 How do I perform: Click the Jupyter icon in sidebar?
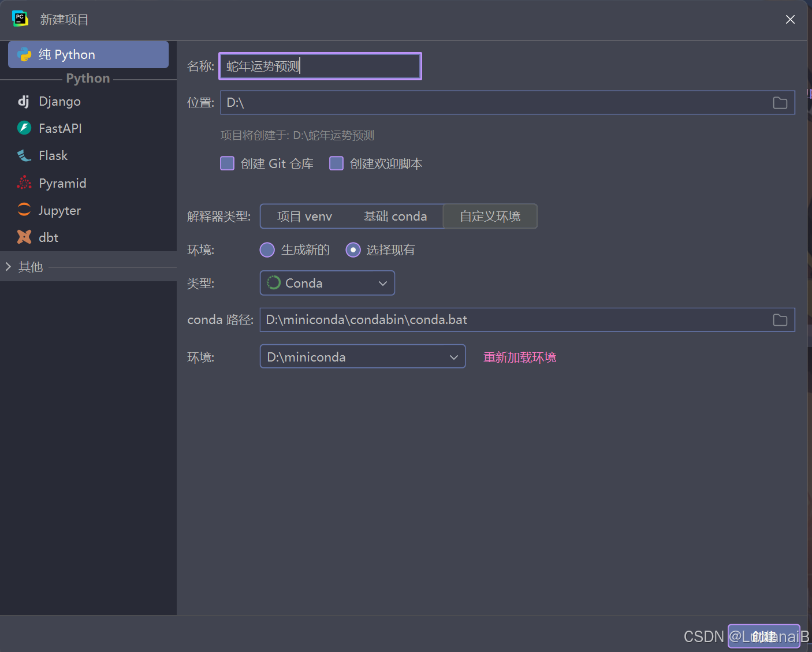pyautogui.click(x=24, y=210)
